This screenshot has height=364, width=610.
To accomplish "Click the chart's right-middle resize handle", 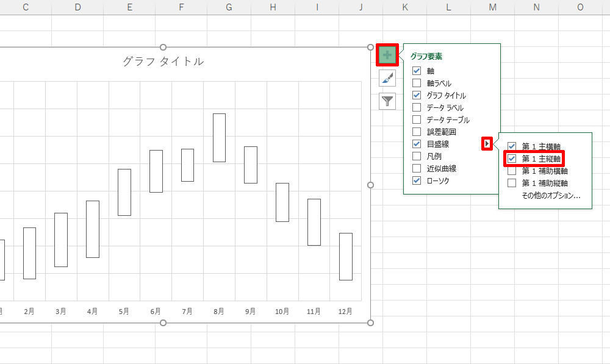I will point(370,185).
